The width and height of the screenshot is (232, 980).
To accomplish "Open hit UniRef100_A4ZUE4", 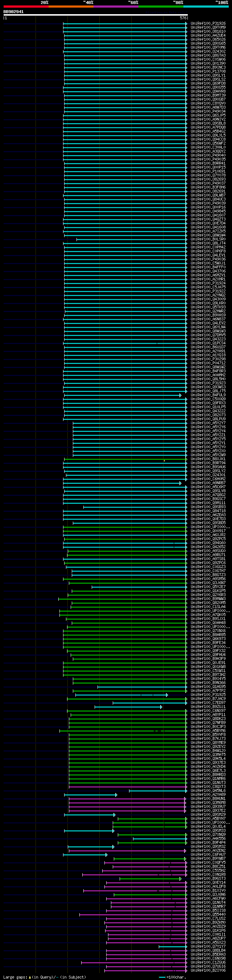I will 208,35.
